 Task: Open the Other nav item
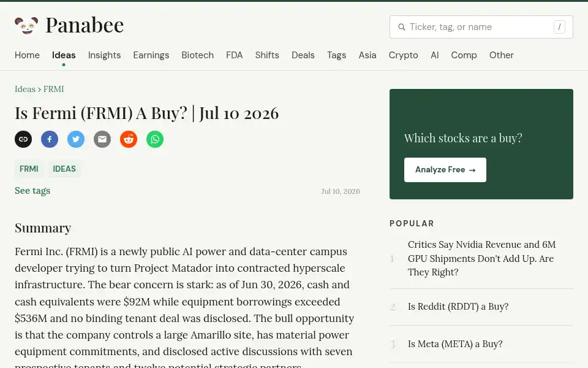point(502,55)
